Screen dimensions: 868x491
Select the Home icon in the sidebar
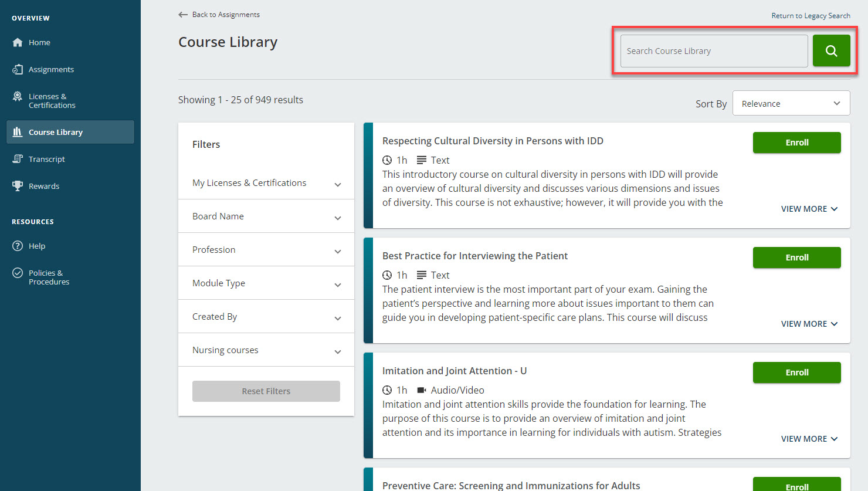pos(18,42)
